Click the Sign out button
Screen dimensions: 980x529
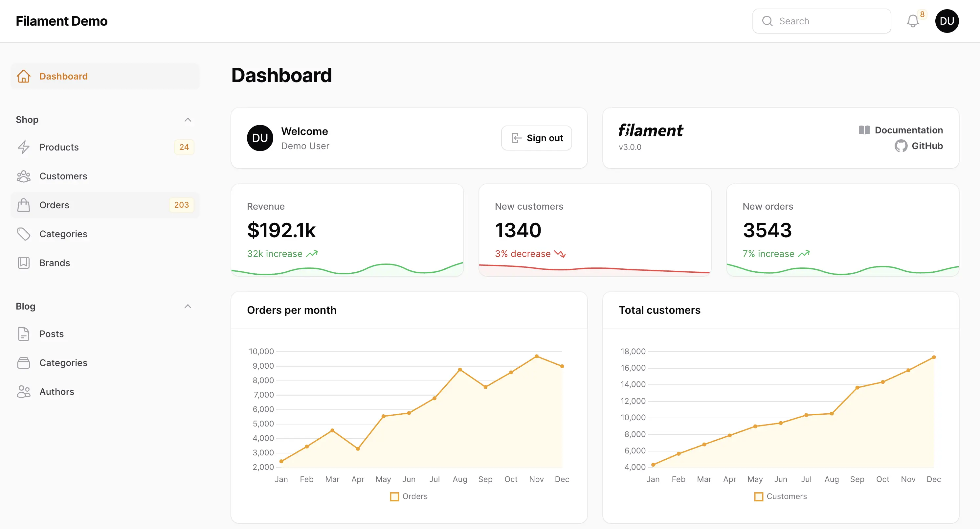click(536, 138)
